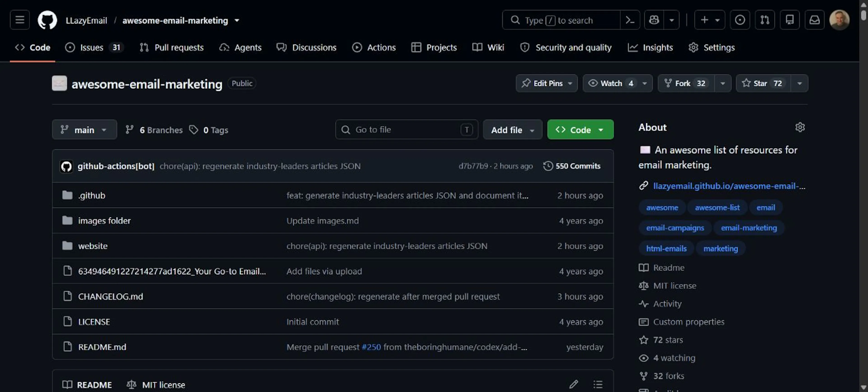Click the search box in the header
Viewport: 868px width, 392px height.
pos(561,20)
